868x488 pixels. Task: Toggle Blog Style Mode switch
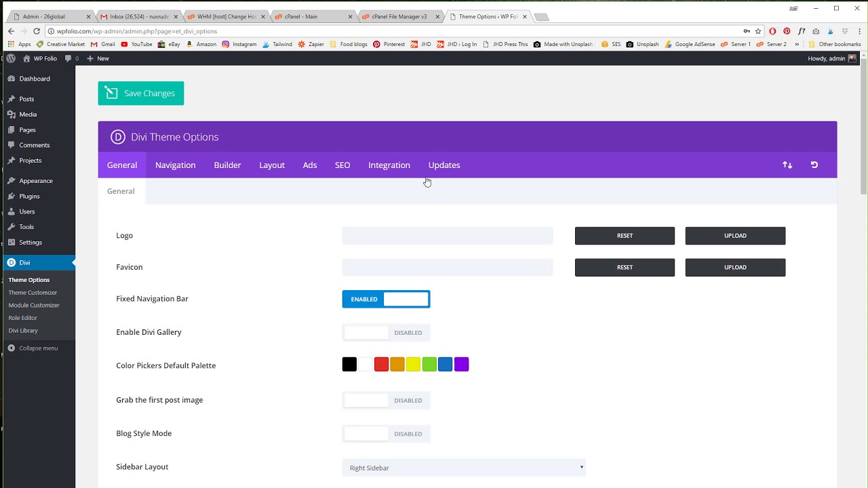click(386, 434)
